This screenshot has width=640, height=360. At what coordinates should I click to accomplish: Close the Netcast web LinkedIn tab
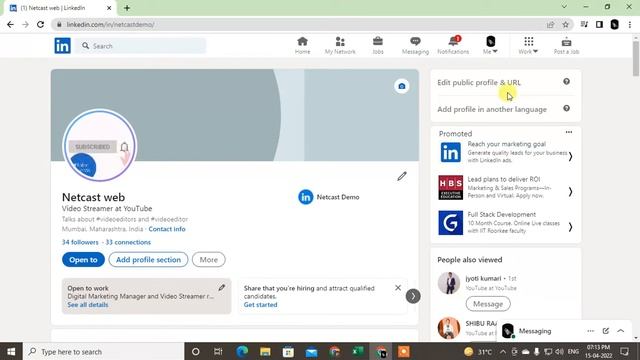109,8
